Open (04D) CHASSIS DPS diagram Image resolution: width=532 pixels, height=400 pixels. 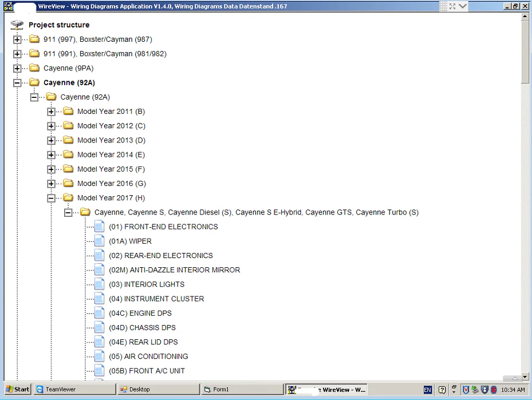(142, 327)
